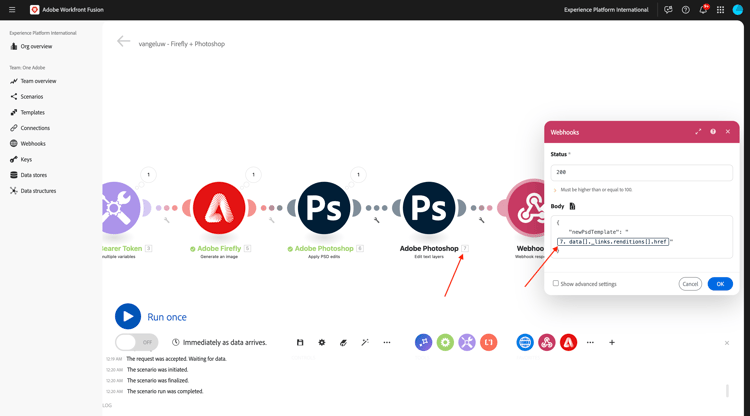Confirm with the OK button
The width and height of the screenshot is (750, 416).
720,284
